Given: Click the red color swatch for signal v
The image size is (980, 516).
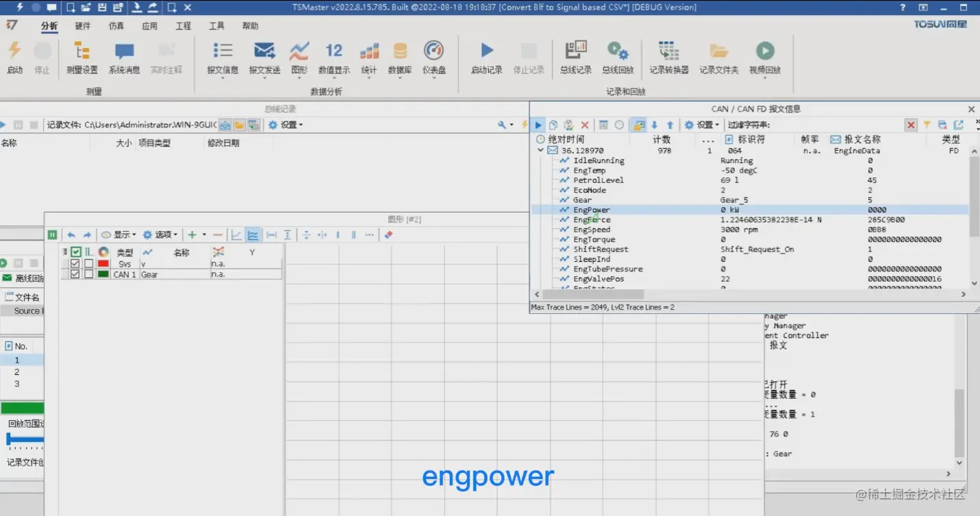Looking at the screenshot, I should pyautogui.click(x=103, y=264).
